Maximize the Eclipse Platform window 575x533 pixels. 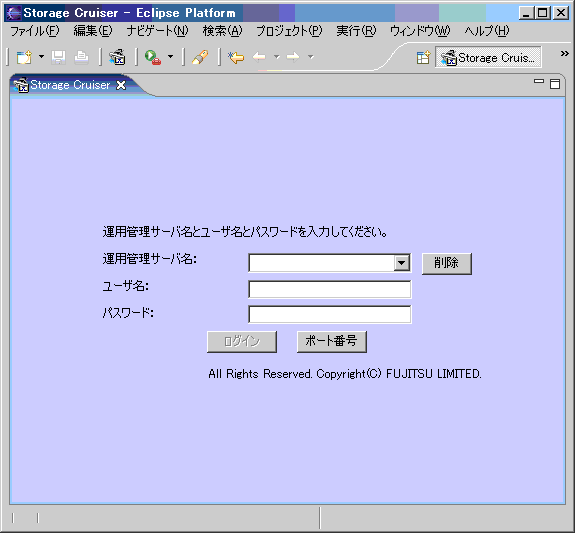coord(542,13)
